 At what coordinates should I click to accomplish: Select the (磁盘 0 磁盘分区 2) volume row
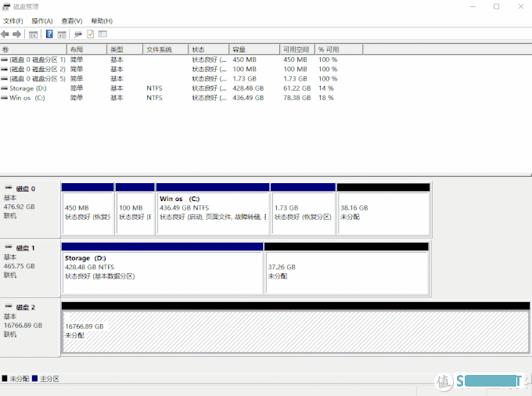tap(182, 69)
